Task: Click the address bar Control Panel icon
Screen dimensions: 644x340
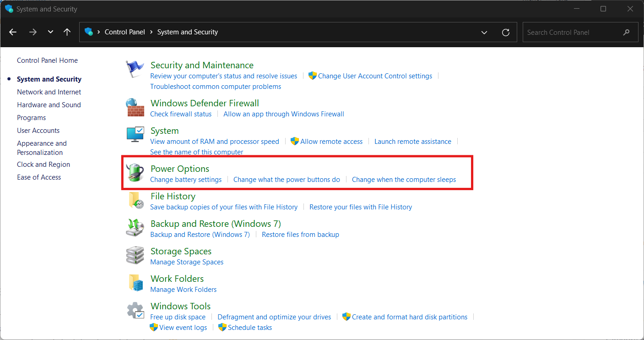Action: coord(89,32)
